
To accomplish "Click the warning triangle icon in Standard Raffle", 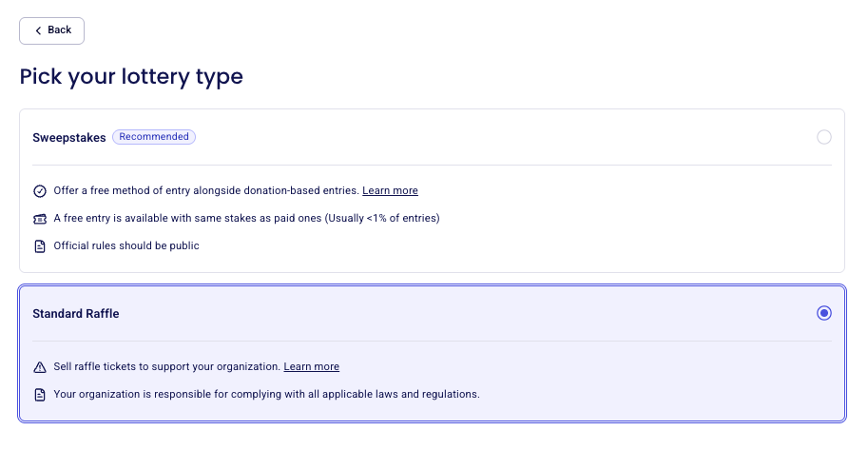I will tap(40, 367).
